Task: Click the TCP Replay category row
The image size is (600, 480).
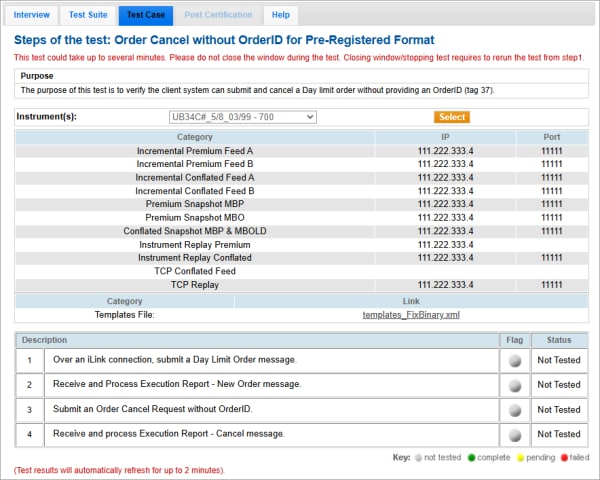Action: [195, 285]
